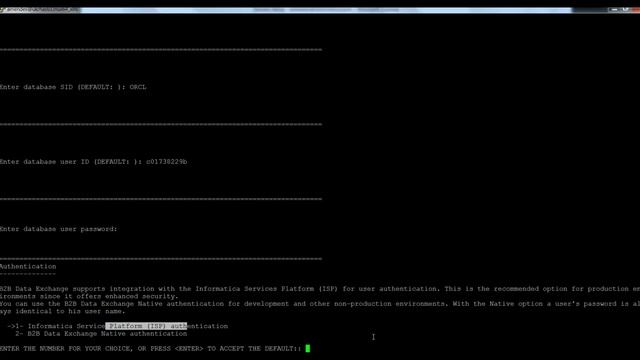Click the 'ENTER THE NUMBER FOR YOUR CHOICE' prompt line
Viewport: 640px width, 360px height.
(x=151, y=349)
